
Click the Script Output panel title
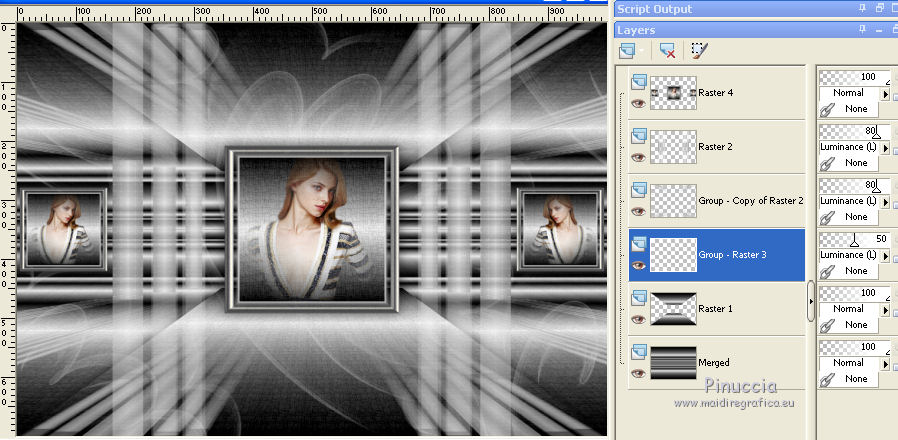[655, 9]
